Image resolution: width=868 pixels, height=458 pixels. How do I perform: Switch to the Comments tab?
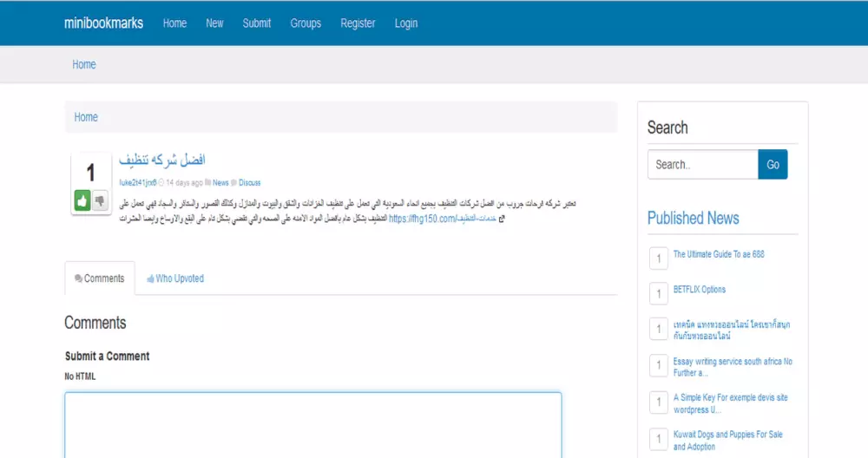click(x=100, y=278)
